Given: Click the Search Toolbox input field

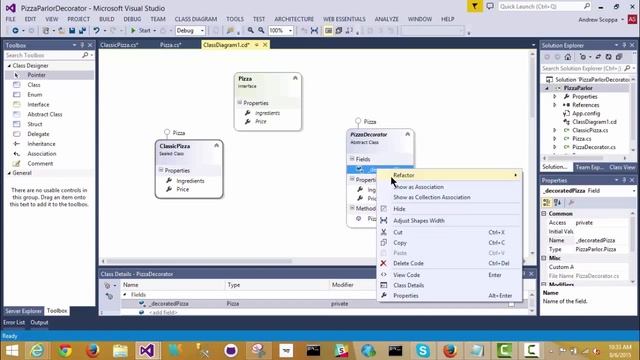Looking at the screenshot, I should (x=44, y=55).
